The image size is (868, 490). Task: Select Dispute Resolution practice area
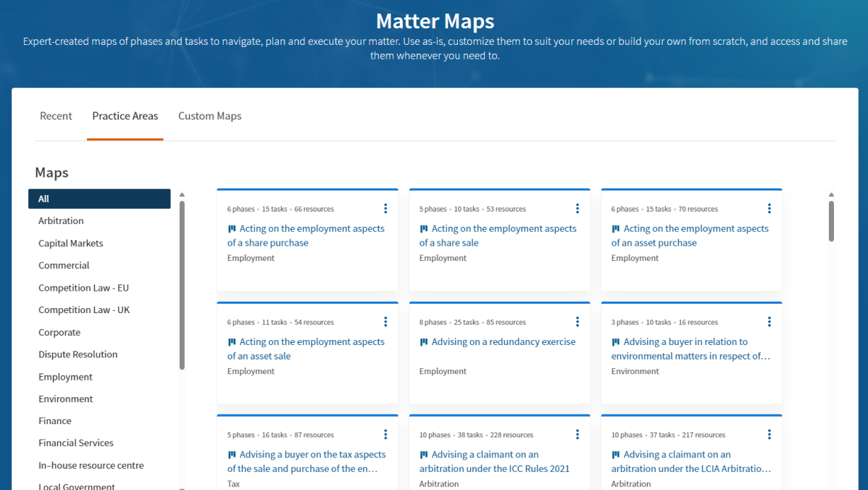[78, 354]
